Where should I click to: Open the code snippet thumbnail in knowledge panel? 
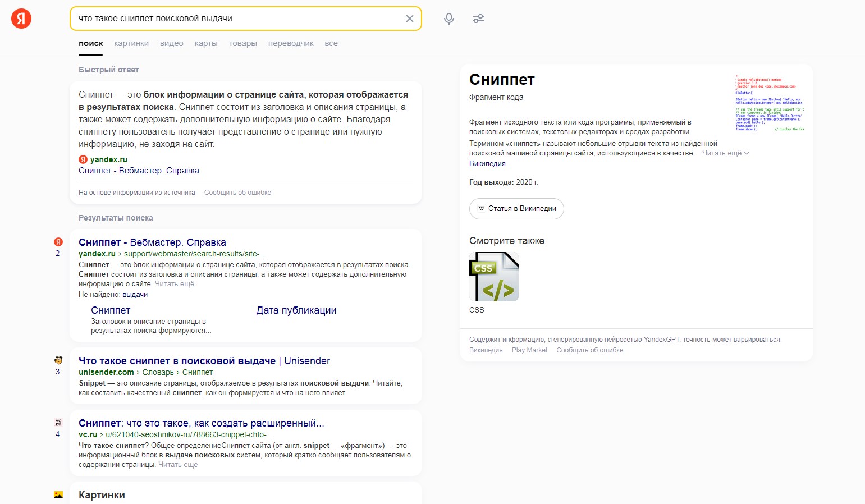[x=770, y=103]
